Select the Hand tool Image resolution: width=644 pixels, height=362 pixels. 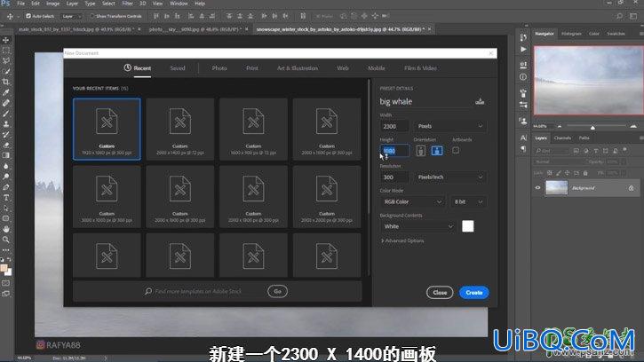6,229
